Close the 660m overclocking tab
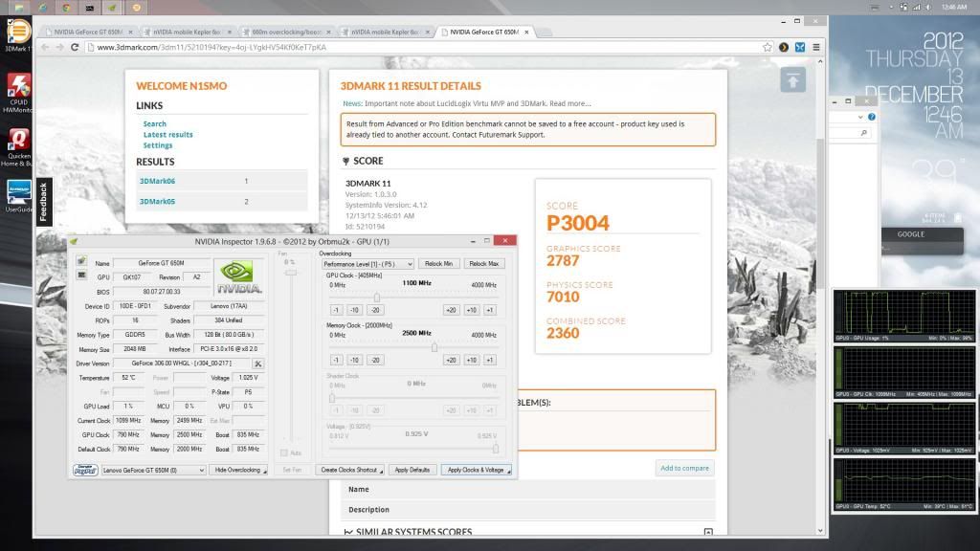The width and height of the screenshot is (980, 551). coord(328,32)
